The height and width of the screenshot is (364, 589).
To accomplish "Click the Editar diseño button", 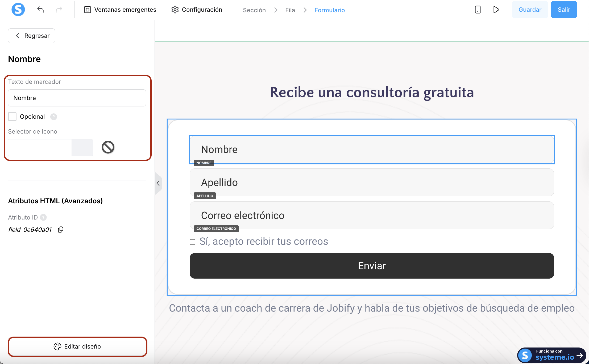I will click(77, 346).
